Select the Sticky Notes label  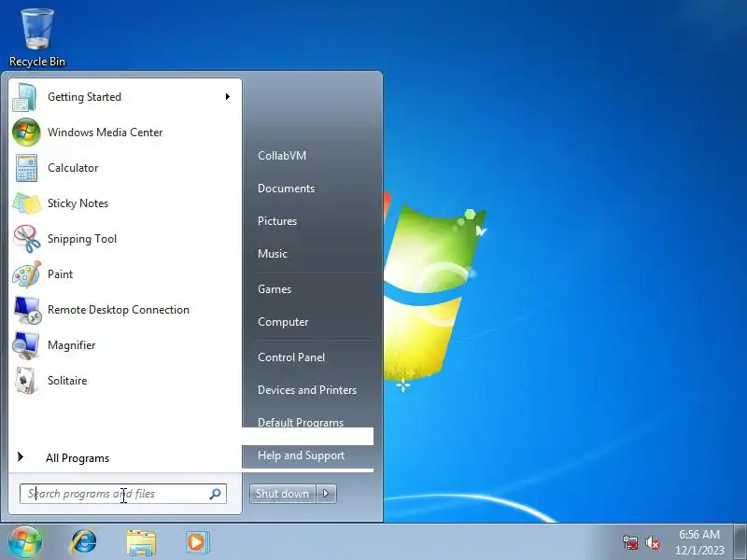pyautogui.click(x=78, y=203)
